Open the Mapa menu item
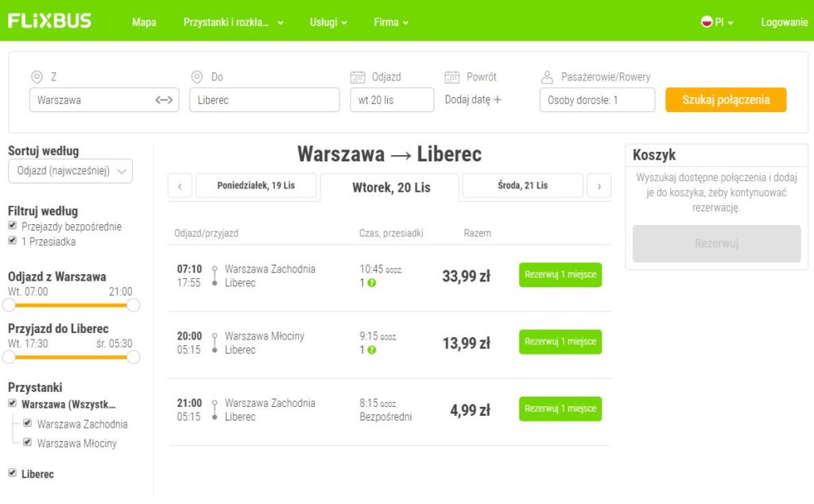Viewport: 814px width, 504px height. (144, 22)
